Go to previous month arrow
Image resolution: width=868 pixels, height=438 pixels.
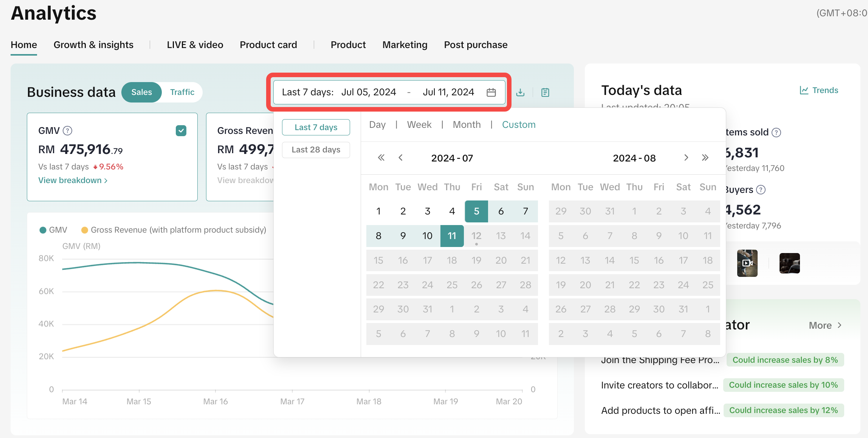(401, 158)
